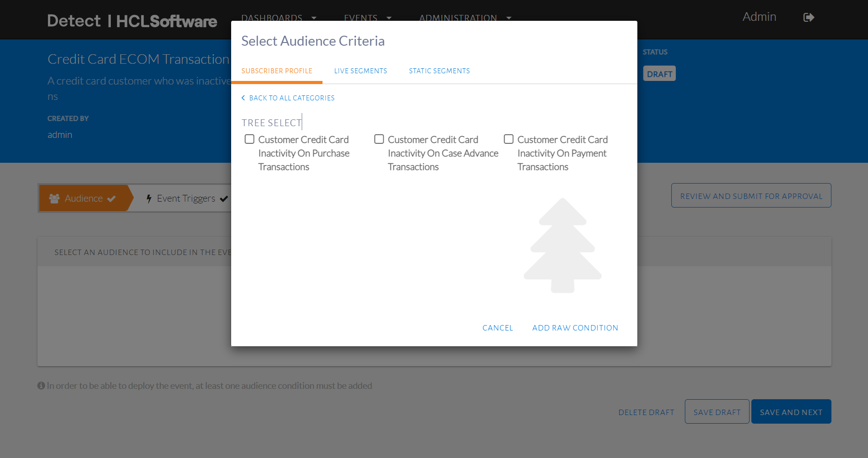Click the Detect HCLSoftware logo
The height and width of the screenshot is (458, 868).
click(132, 21)
